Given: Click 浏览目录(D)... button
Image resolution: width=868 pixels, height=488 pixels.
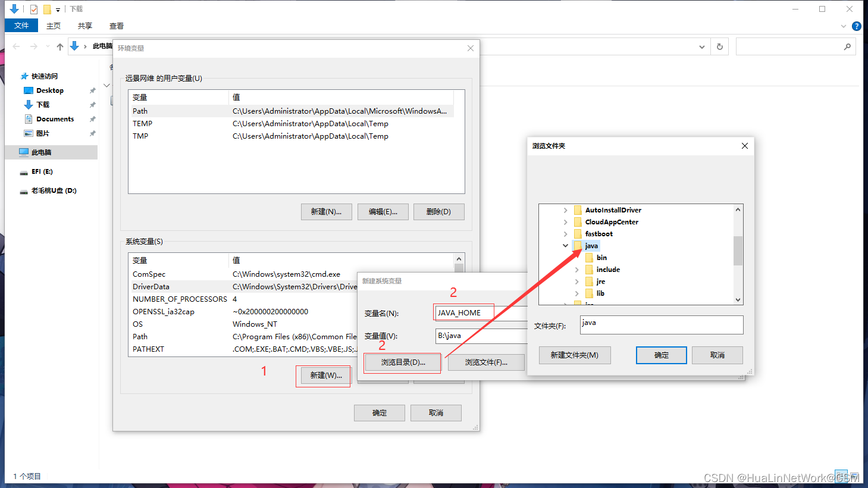Looking at the screenshot, I should click(403, 362).
